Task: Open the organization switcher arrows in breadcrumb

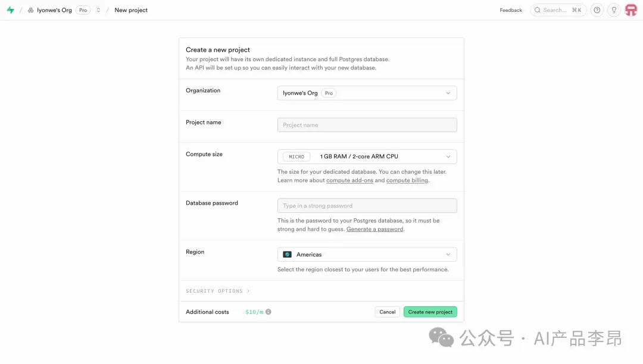Action: (x=98, y=10)
